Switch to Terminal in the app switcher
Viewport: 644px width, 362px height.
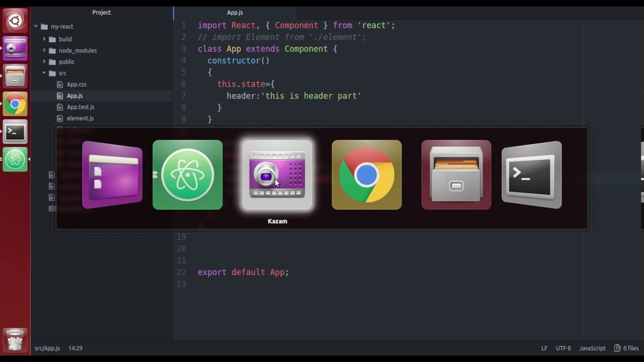(x=532, y=174)
